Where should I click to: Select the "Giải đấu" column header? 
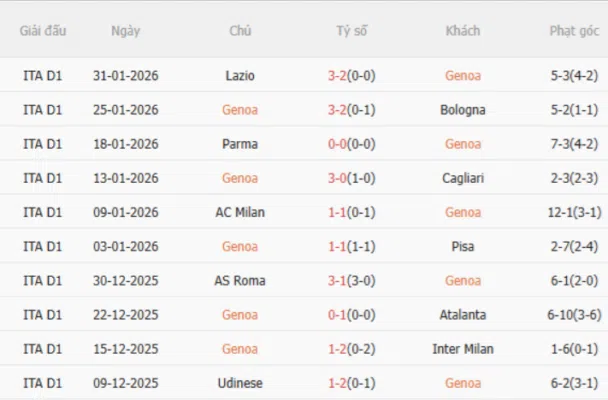(42, 31)
